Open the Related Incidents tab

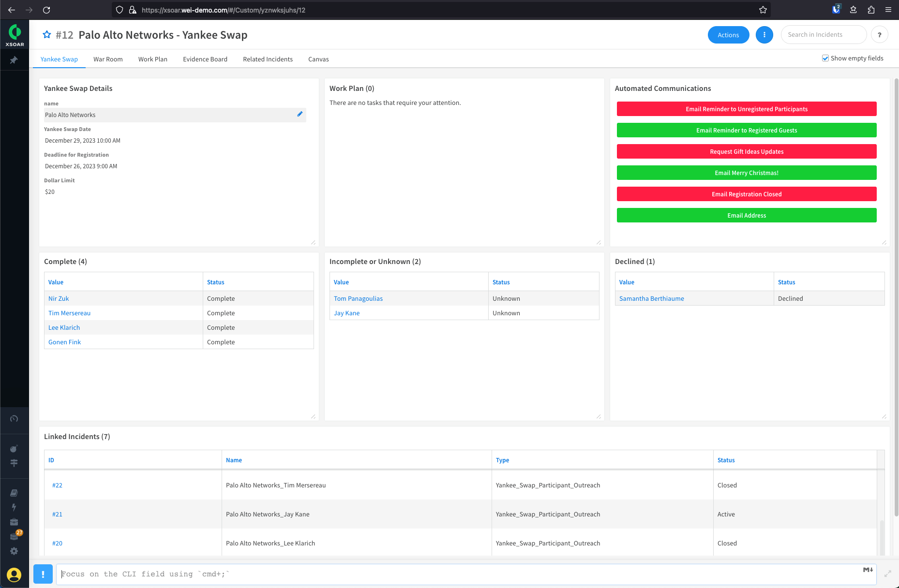268,59
